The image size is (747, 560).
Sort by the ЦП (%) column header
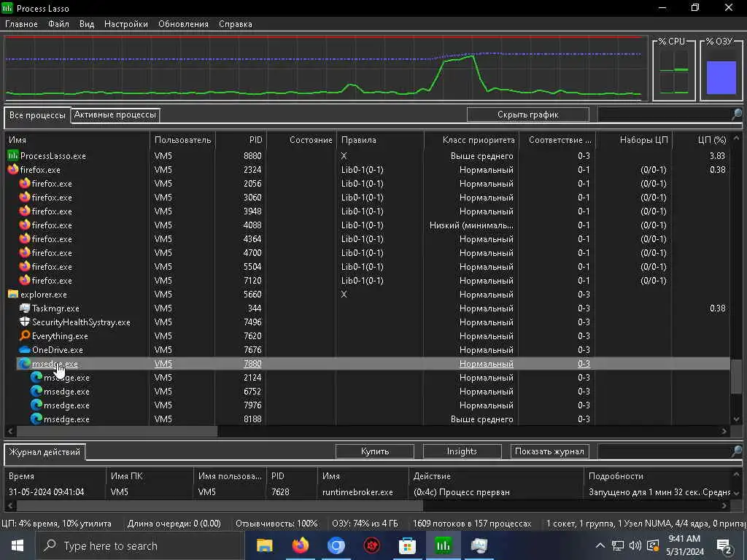[x=701, y=140]
